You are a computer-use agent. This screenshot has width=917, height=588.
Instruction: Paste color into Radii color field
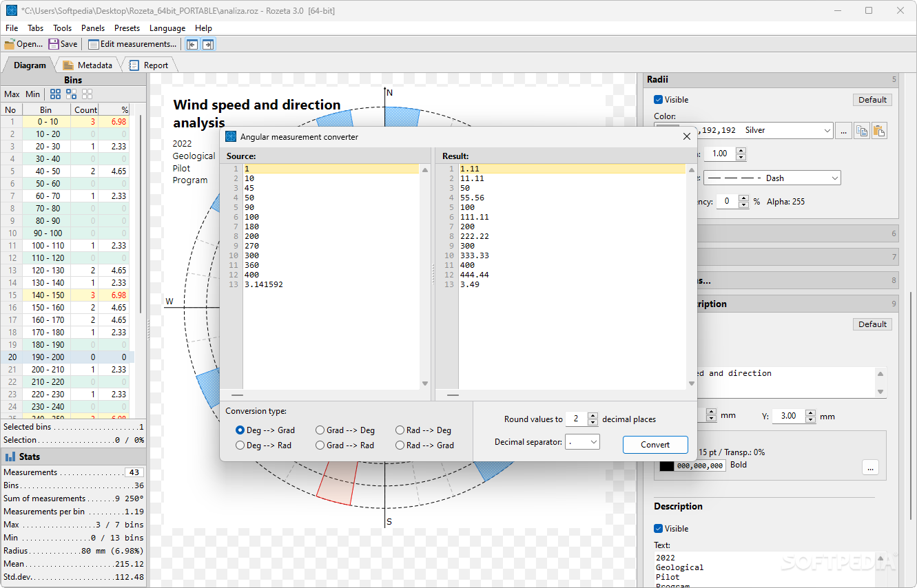878,130
